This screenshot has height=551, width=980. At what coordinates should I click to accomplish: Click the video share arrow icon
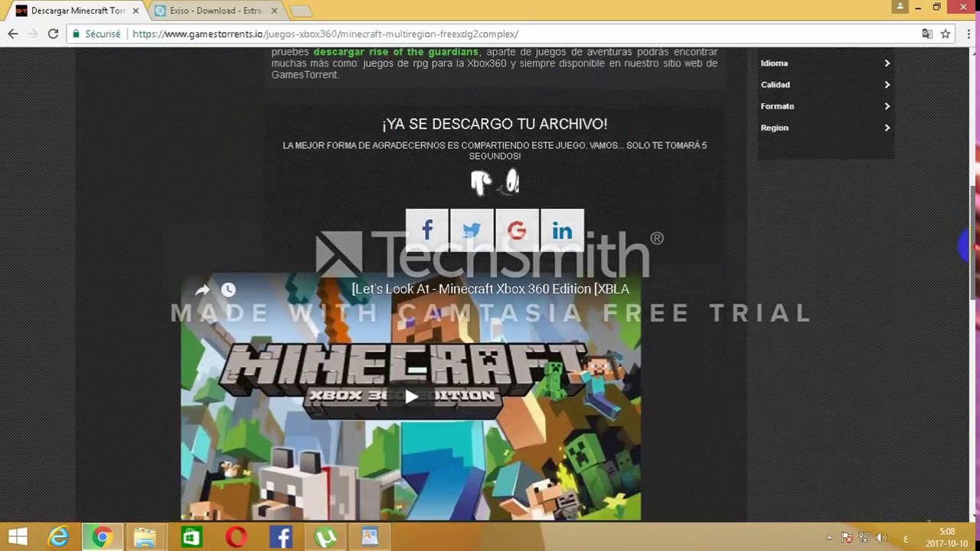[202, 290]
